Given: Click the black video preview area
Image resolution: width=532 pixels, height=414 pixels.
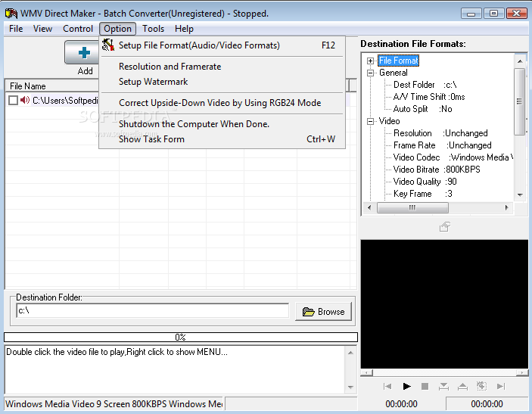Looking at the screenshot, I should [444, 304].
